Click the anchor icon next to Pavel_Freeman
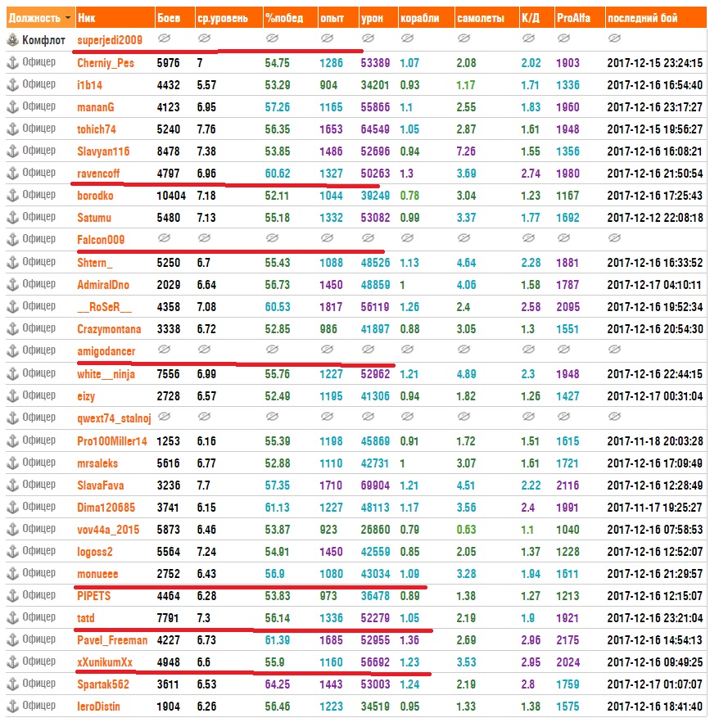This screenshot has height=727, width=728. tap(12, 639)
